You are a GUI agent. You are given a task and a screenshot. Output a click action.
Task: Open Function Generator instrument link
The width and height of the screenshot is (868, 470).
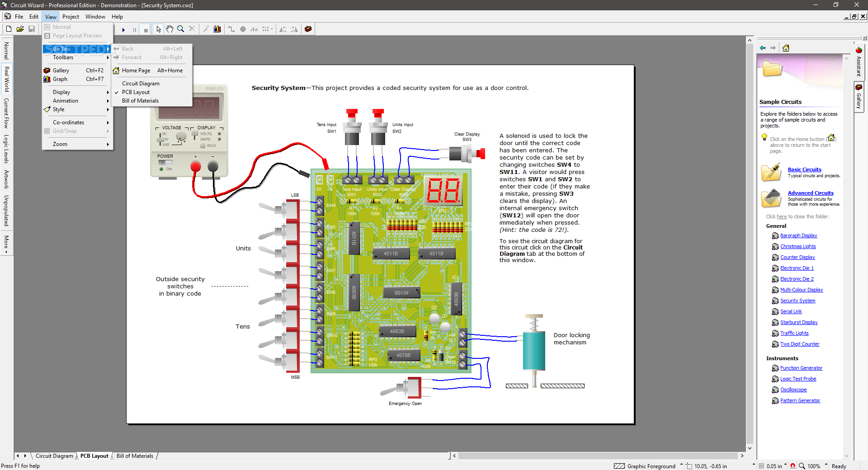coord(801,368)
